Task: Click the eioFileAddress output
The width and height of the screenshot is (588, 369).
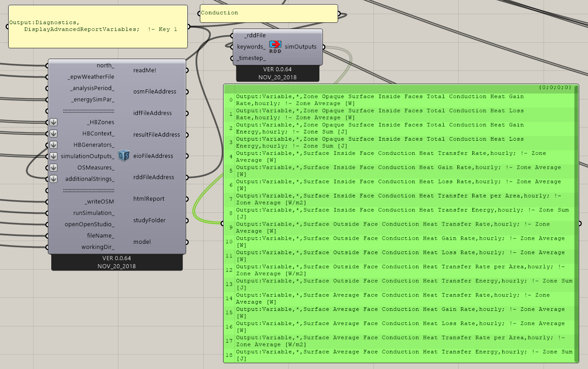Action: (153, 156)
